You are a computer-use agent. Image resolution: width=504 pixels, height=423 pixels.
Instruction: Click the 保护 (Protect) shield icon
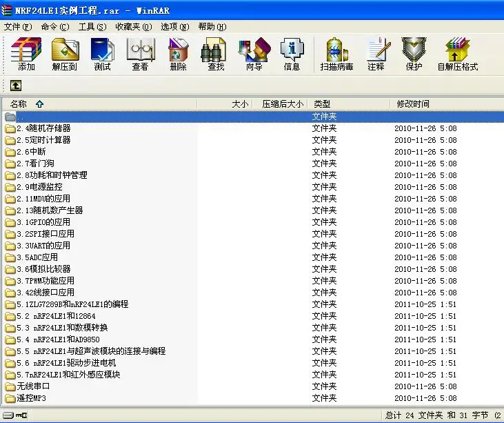414,54
